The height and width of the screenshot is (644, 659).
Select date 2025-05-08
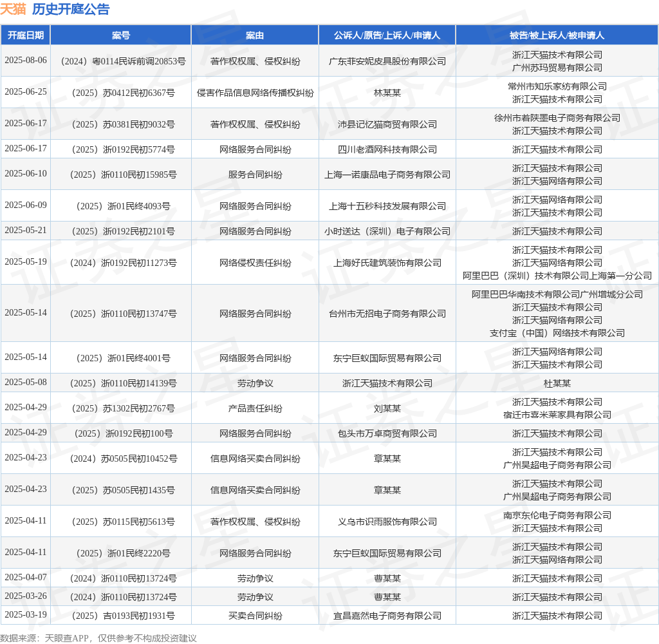26,382
